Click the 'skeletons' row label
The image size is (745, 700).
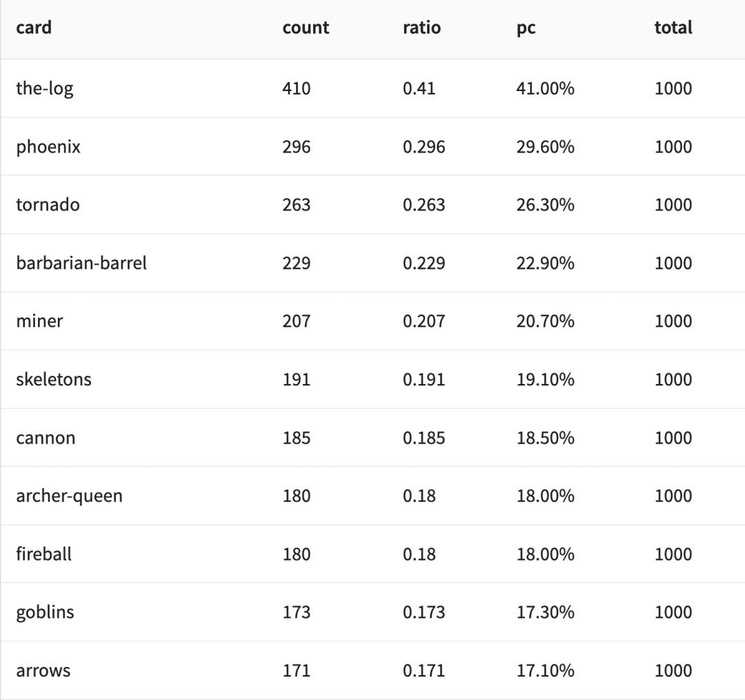point(54,379)
